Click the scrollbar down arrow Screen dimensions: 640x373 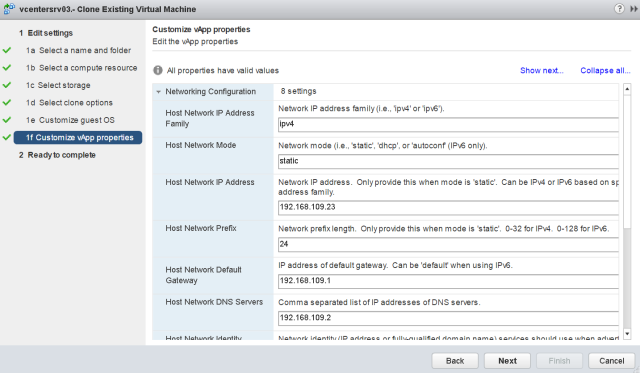[627, 334]
